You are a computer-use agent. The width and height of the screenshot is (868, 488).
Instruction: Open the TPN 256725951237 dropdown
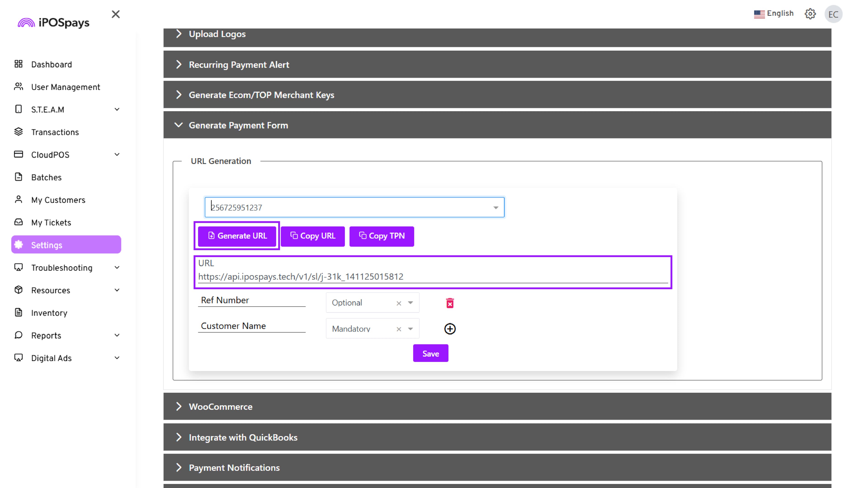click(495, 207)
